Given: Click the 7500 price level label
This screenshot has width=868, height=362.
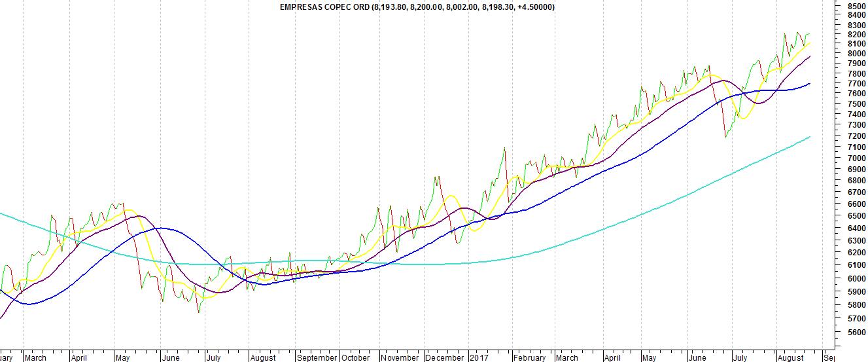Looking at the screenshot, I should [x=857, y=103].
